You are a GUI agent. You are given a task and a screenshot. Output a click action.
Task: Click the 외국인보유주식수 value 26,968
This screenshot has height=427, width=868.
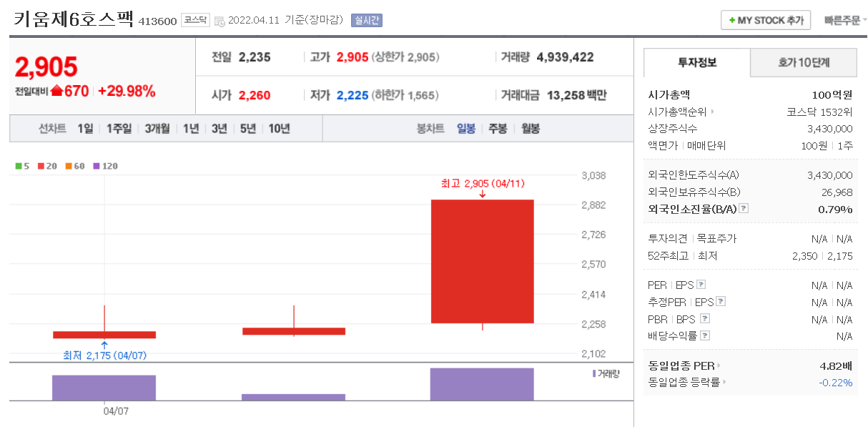coord(837,192)
